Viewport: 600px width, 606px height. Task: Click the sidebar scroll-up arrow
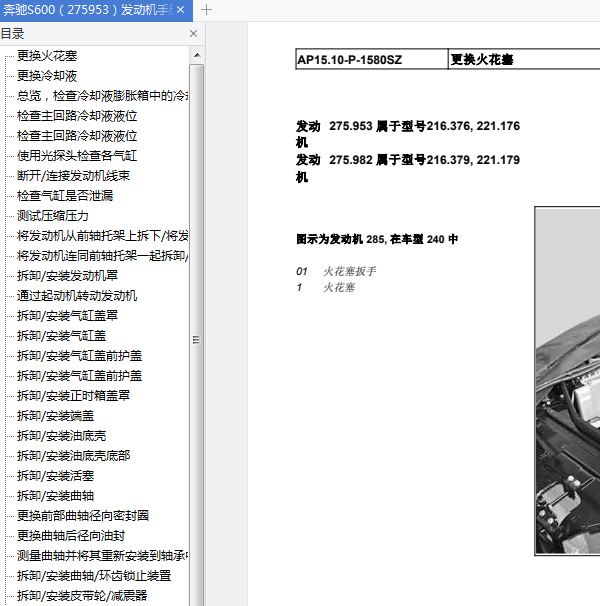click(x=197, y=55)
